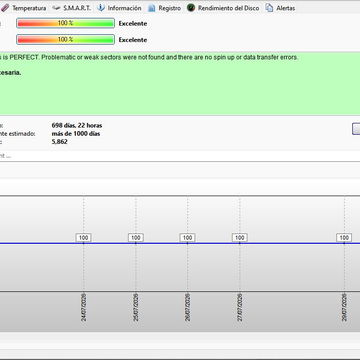
Task: Click the 100 marker at 25/07/2026
Action: coord(136,238)
